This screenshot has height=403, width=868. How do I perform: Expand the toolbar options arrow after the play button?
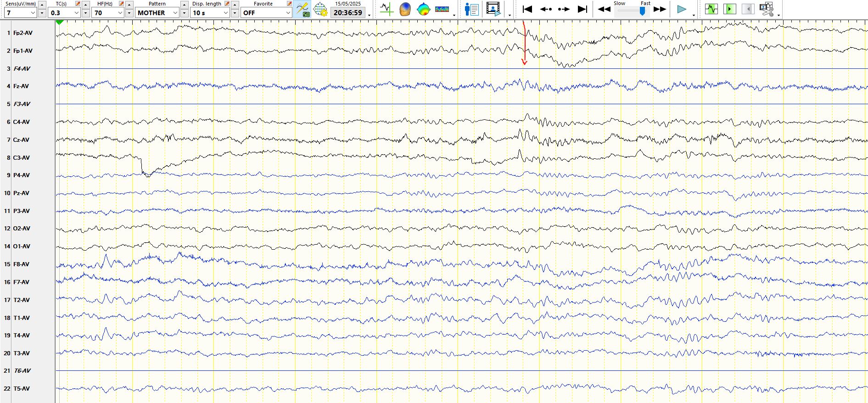click(x=694, y=15)
